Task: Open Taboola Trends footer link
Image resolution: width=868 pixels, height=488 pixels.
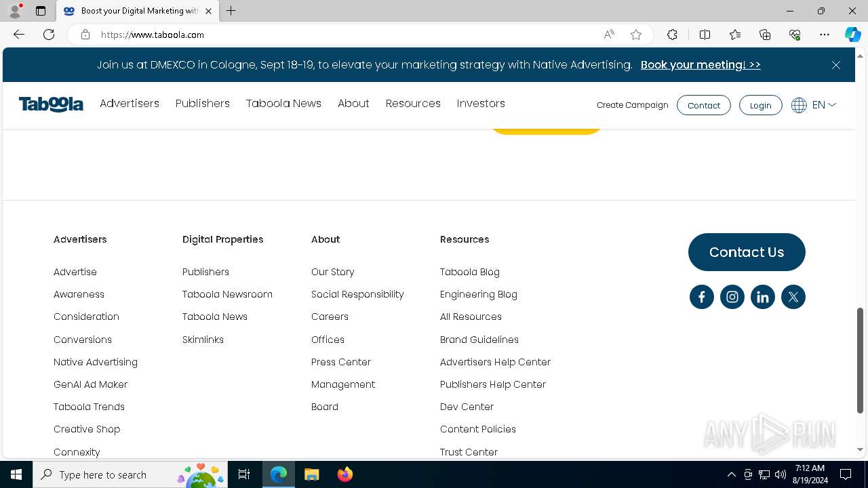Action: pyautogui.click(x=89, y=407)
